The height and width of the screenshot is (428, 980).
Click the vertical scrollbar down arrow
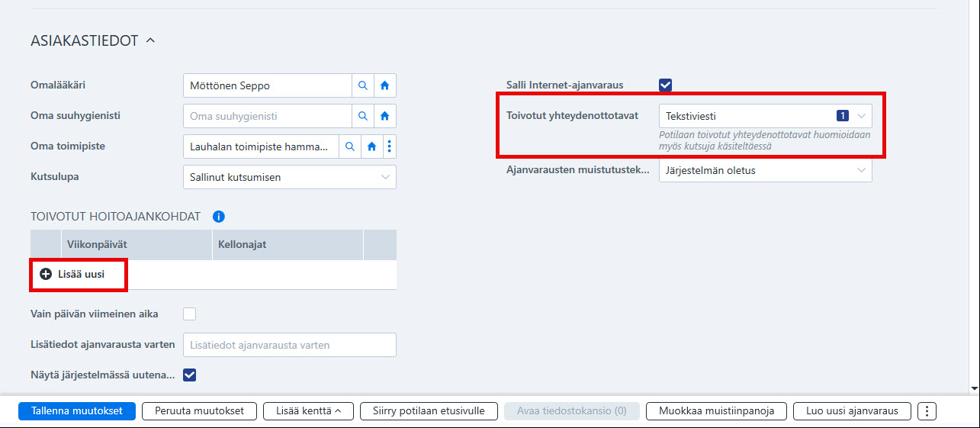pos(973,388)
